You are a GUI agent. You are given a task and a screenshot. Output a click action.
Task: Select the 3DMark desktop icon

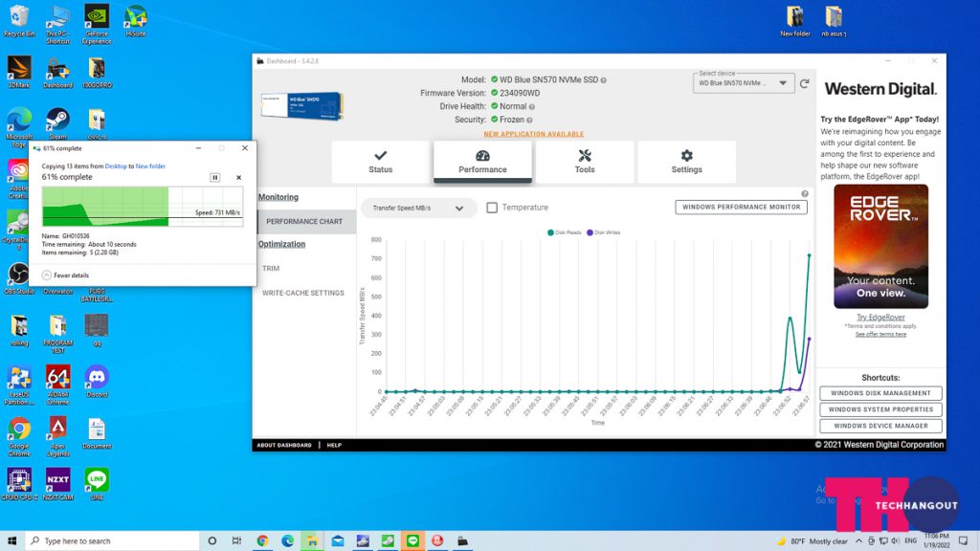pos(19,73)
